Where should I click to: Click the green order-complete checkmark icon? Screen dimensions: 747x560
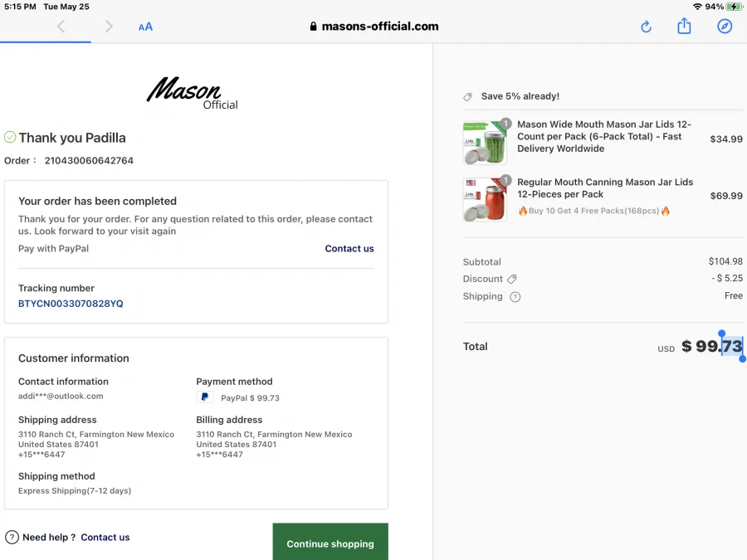point(10,137)
